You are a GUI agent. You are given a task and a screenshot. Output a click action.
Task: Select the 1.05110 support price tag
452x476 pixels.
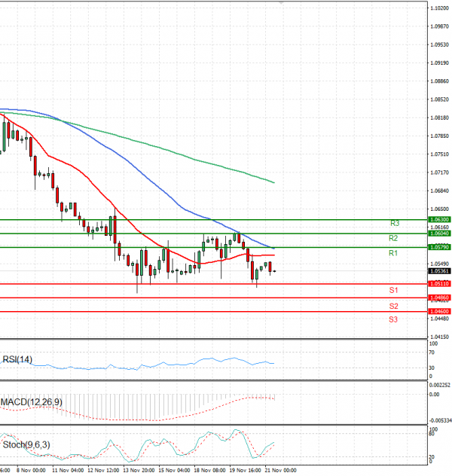pyautogui.click(x=439, y=284)
